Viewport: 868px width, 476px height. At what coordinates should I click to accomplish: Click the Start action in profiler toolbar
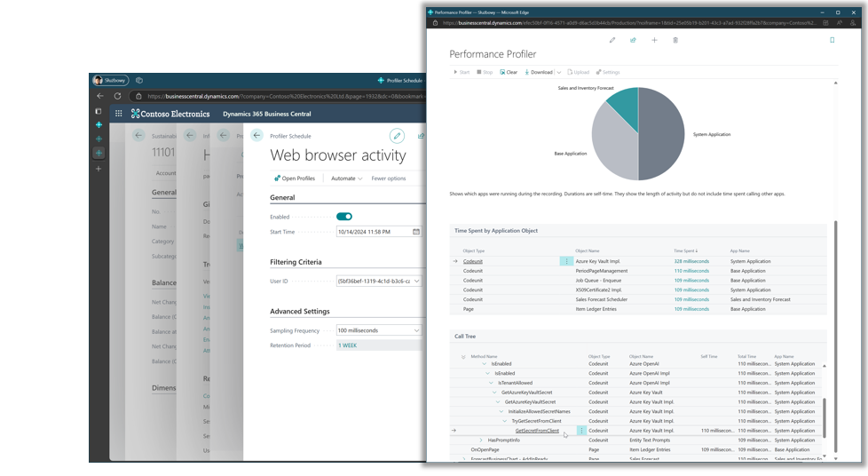(x=462, y=72)
